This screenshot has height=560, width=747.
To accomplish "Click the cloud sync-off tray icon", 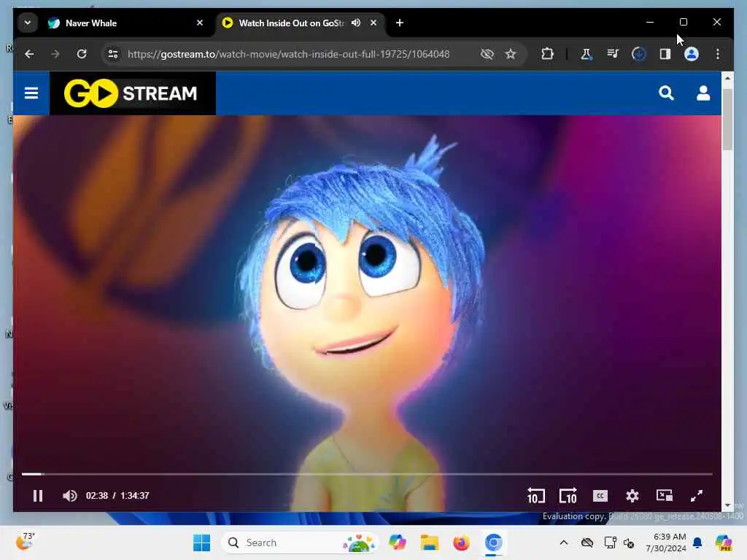I will point(587,542).
